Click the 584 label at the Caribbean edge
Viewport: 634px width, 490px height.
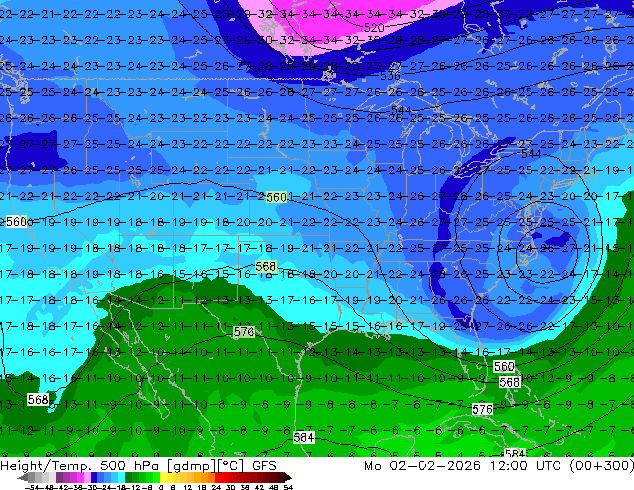515,453
